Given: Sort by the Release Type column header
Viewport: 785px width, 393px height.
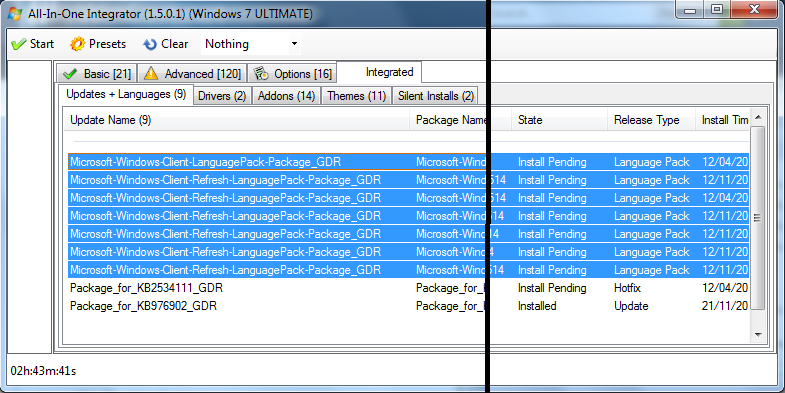Looking at the screenshot, I should [651, 120].
